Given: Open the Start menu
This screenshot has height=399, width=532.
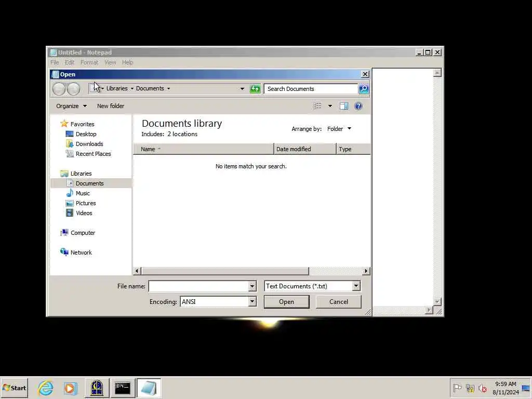Looking at the screenshot, I should tap(14, 388).
